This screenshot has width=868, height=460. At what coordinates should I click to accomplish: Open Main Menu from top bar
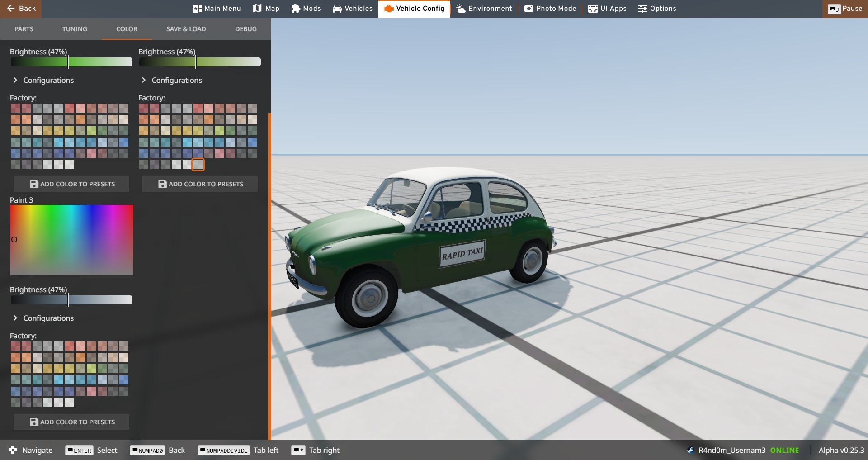(x=217, y=9)
